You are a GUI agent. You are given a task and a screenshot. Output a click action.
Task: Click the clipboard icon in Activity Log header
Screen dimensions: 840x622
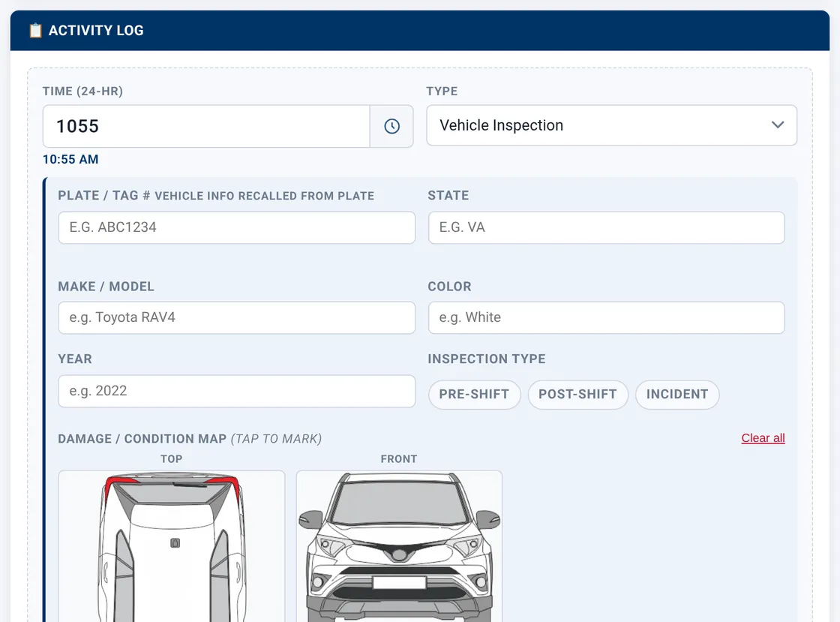[x=35, y=31]
